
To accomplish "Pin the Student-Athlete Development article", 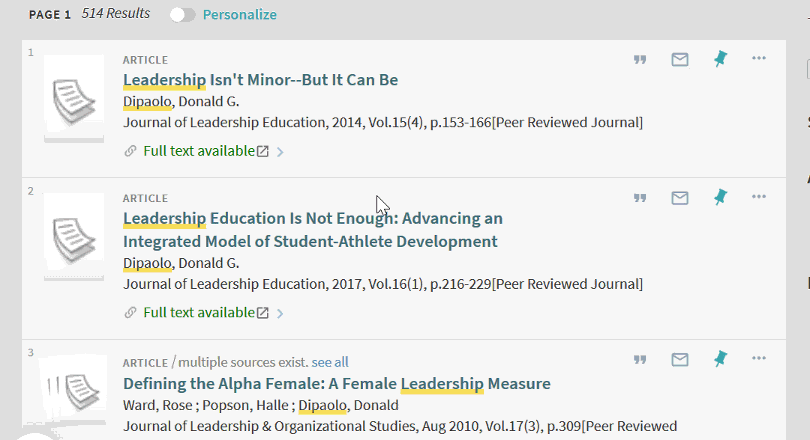I will (x=720, y=197).
